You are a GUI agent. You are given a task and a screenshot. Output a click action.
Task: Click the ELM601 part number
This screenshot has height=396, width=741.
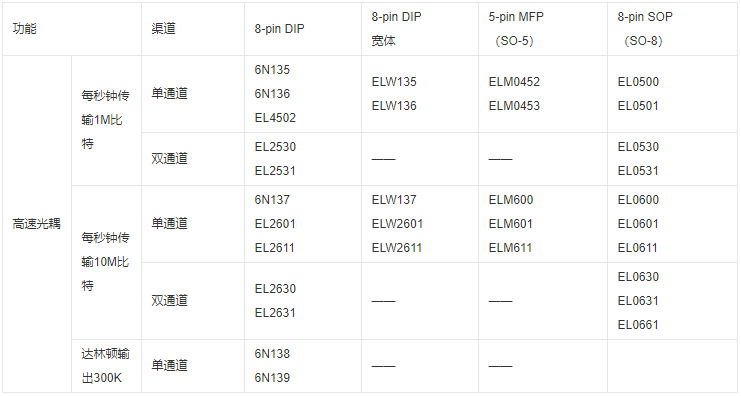pyautogui.click(x=510, y=224)
